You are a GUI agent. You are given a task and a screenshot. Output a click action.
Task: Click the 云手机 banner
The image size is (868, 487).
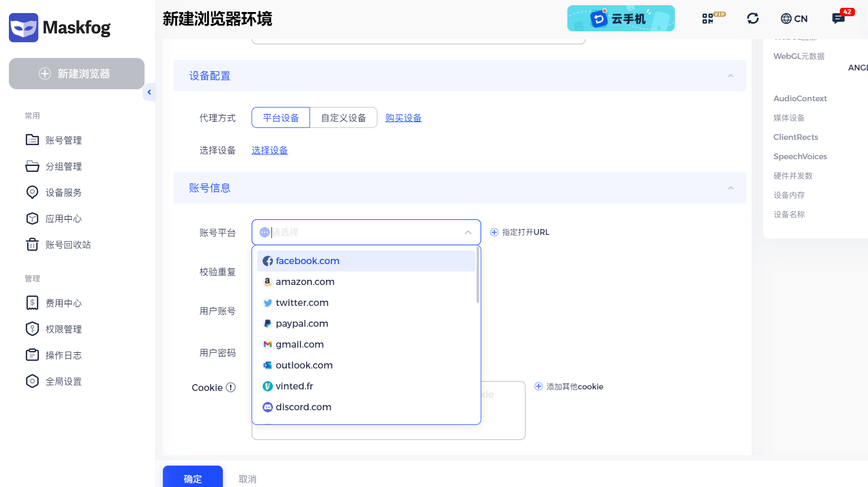coord(621,18)
